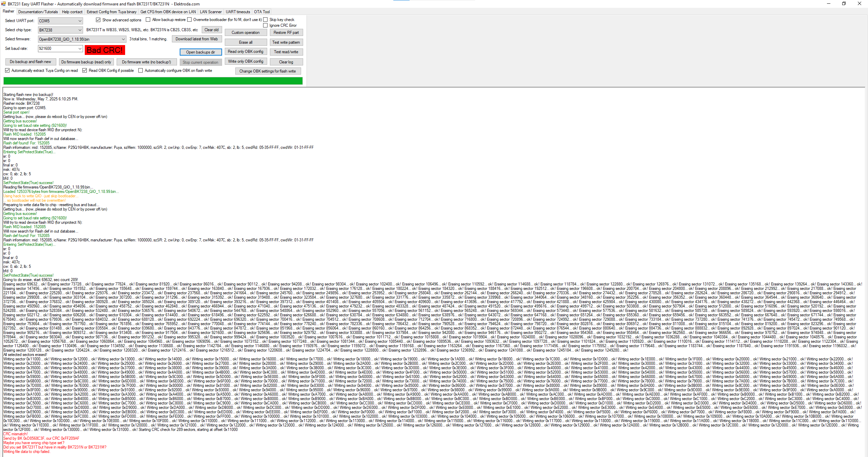Open the Help contact tab
This screenshot has height=457, width=868.
(x=72, y=12)
